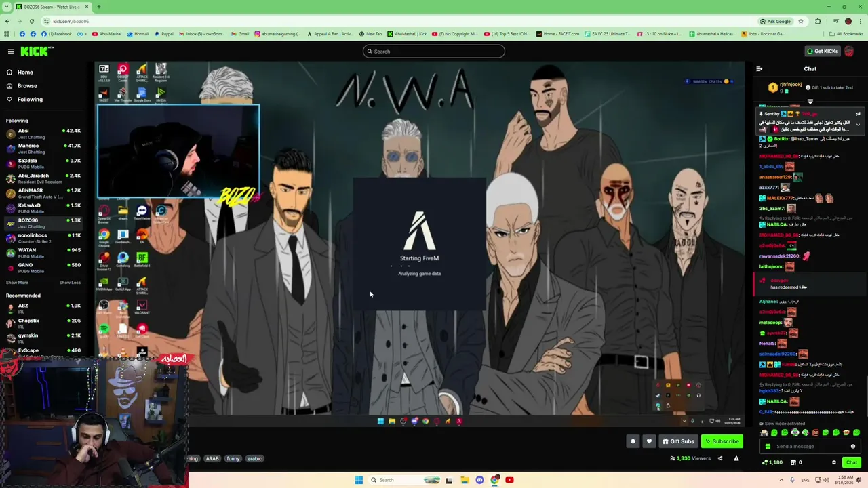This screenshot has width=868, height=488.
Task: Open the channel shop icon
Action: (x=793, y=462)
